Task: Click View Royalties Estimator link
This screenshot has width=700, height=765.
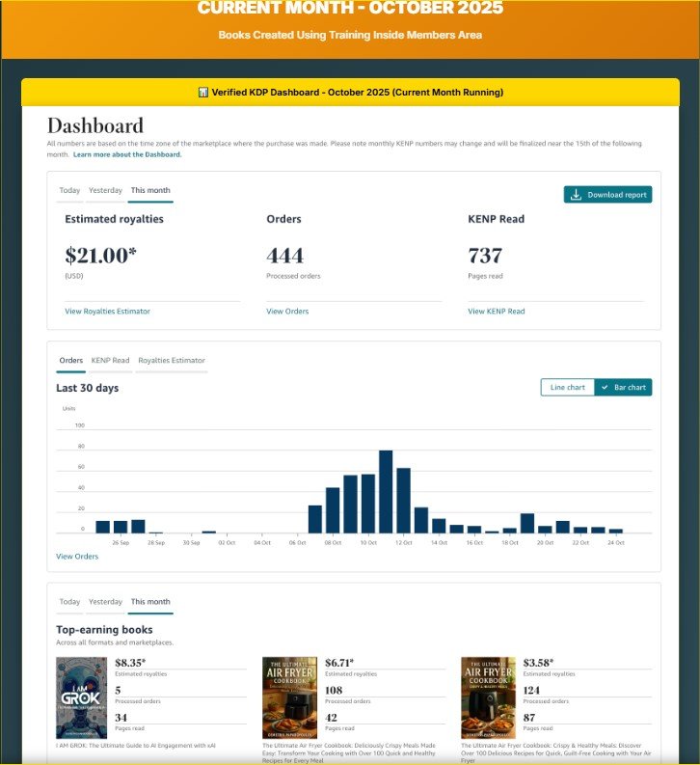Action: (107, 312)
